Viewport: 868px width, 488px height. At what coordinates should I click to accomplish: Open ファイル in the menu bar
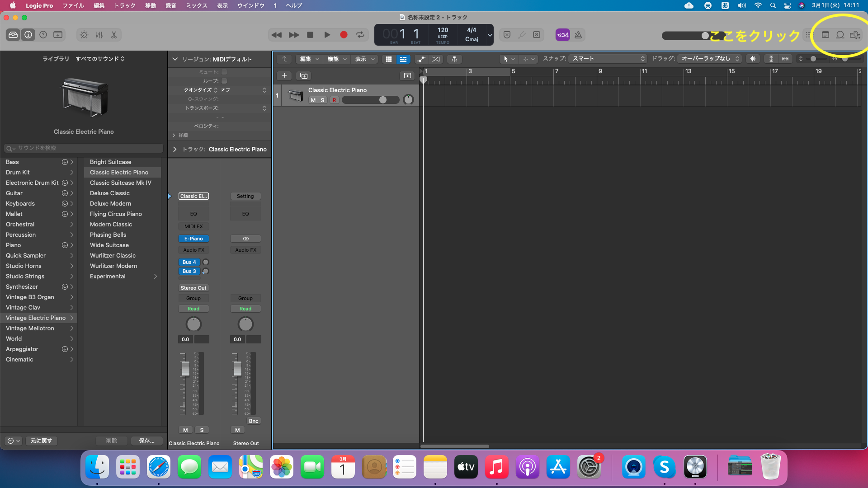click(x=73, y=5)
